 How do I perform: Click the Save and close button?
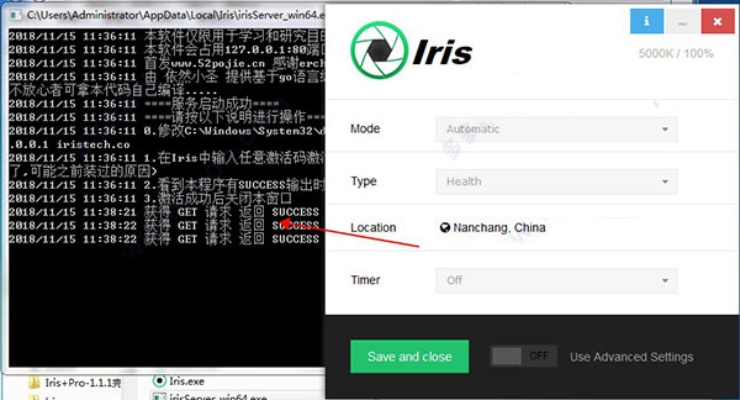[410, 356]
